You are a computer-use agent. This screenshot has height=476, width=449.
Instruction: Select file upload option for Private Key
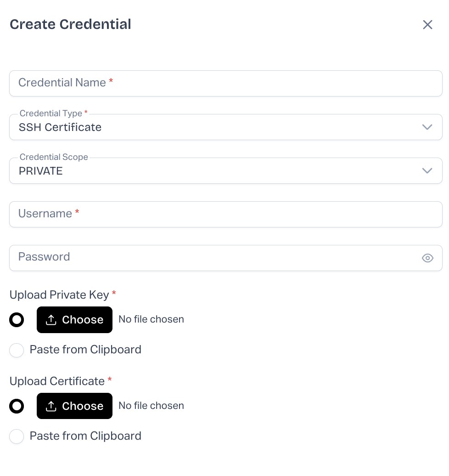17,320
